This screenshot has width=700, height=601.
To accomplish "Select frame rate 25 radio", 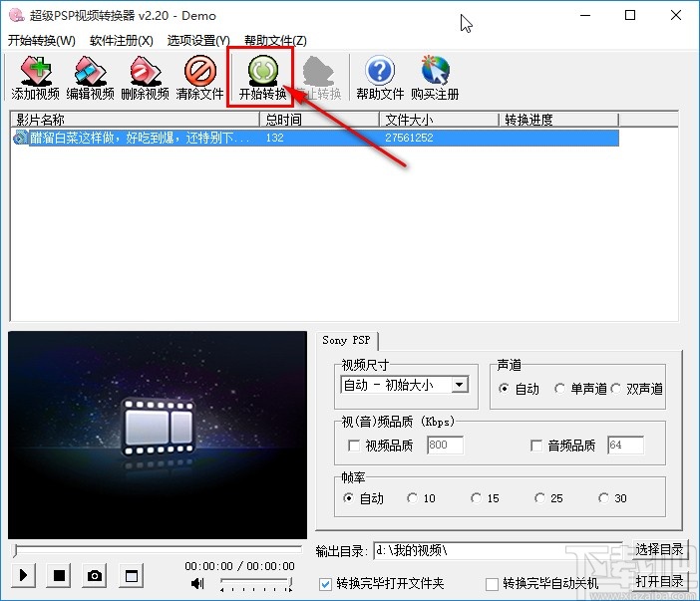I will click(539, 498).
